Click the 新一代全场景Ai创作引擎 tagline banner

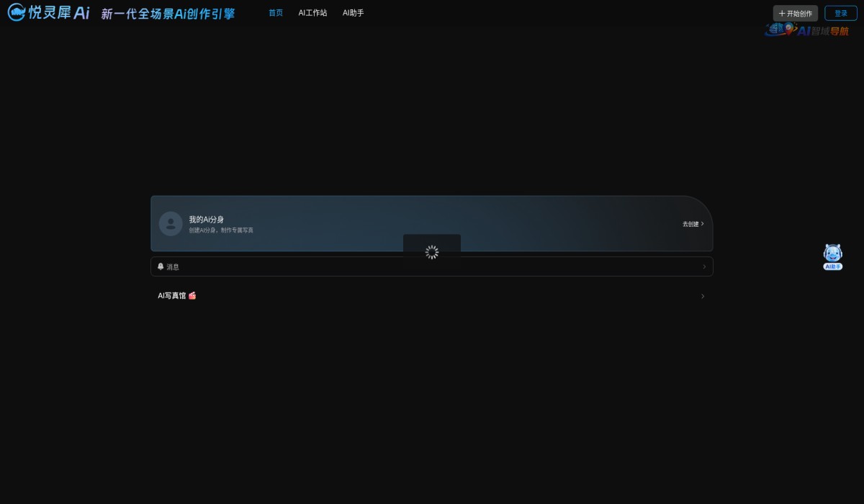(x=168, y=14)
